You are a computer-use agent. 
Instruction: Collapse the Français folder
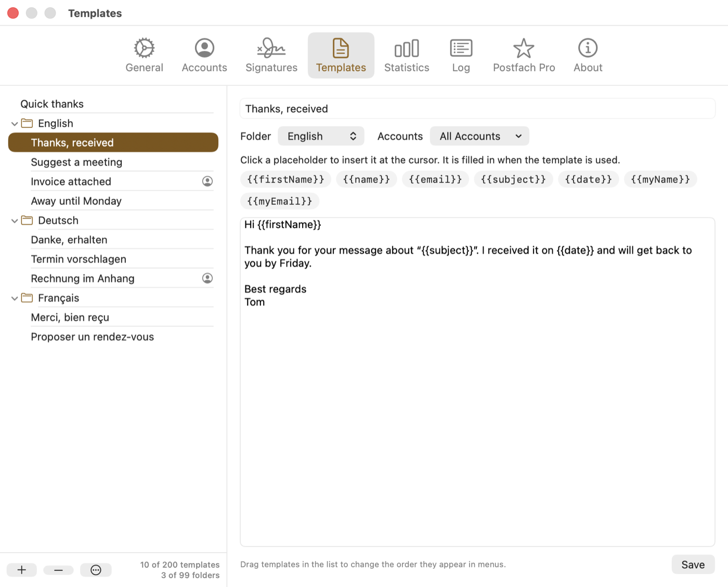pos(15,298)
